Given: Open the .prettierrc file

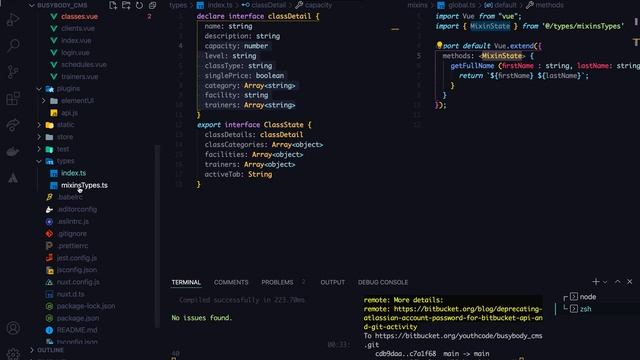Looking at the screenshot, I should pyautogui.click(x=73, y=246).
